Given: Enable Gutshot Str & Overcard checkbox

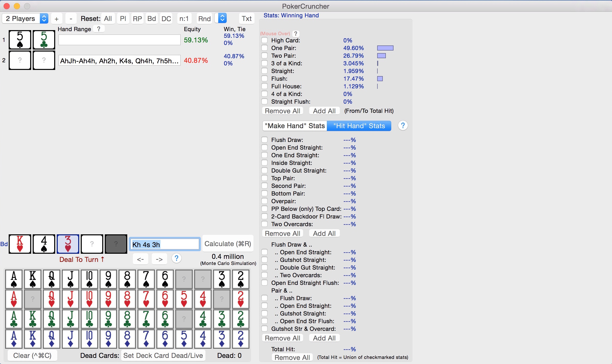Looking at the screenshot, I should (264, 329).
